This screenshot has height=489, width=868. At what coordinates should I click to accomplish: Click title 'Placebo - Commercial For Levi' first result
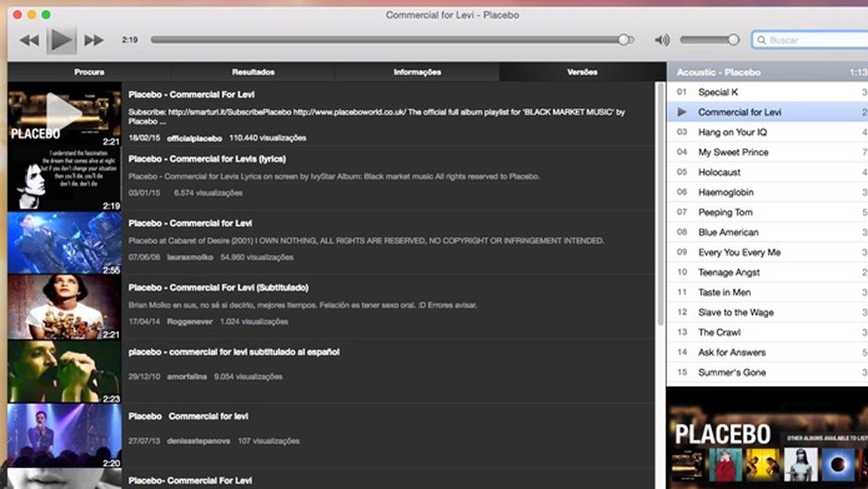pyautogui.click(x=191, y=94)
